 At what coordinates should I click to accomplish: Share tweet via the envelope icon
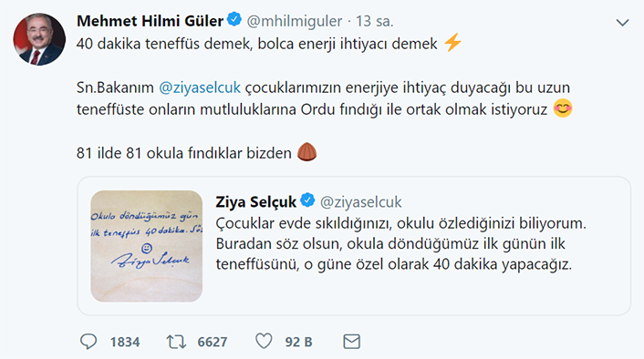coord(351,342)
